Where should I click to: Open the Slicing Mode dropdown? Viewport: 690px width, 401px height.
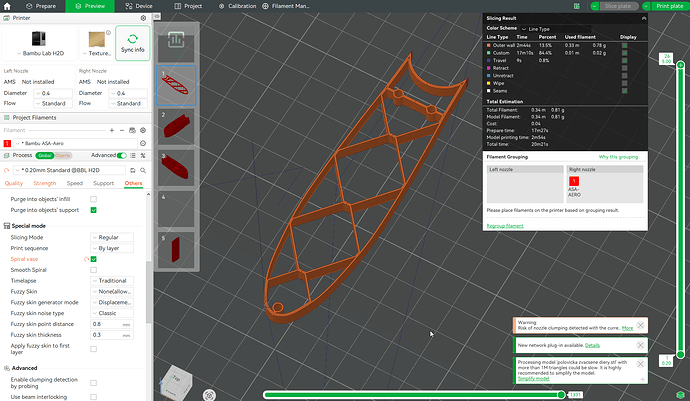click(x=112, y=237)
